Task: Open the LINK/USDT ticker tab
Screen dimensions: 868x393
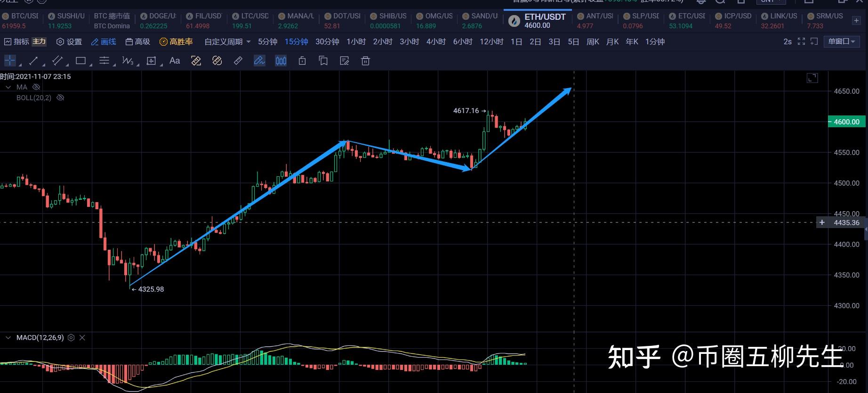Action: tap(779, 21)
